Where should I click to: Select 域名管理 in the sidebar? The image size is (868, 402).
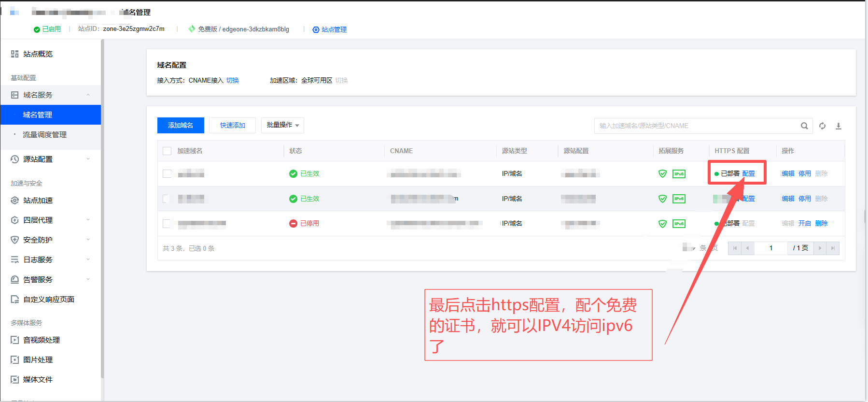[50, 115]
